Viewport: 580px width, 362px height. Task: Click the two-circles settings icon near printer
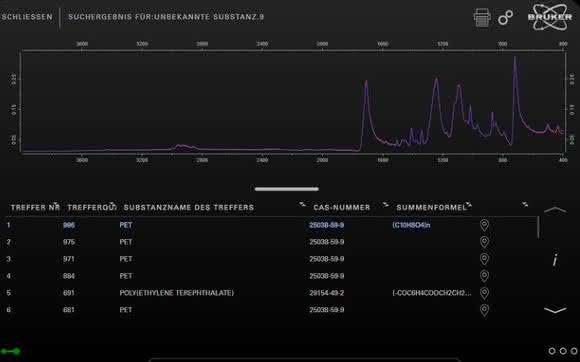click(x=505, y=17)
